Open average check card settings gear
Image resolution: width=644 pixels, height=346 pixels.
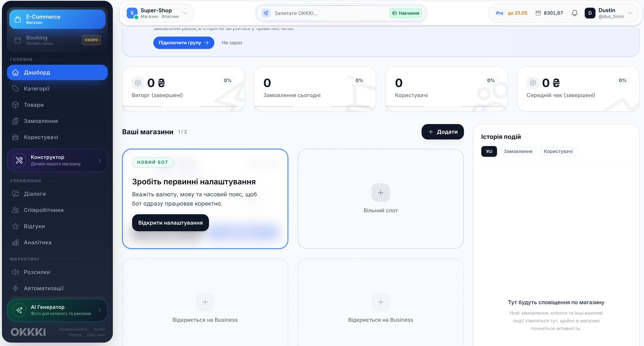point(533,83)
